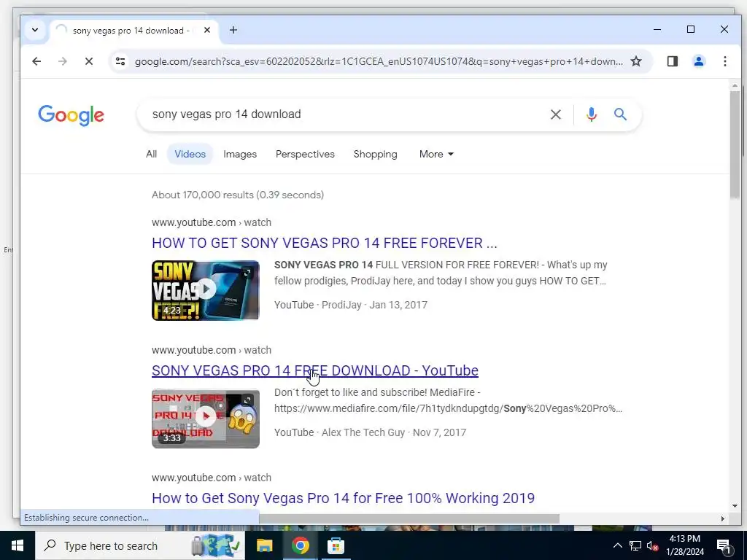747x560 pixels.
Task: Open the notification center icon
Action: coord(724,546)
